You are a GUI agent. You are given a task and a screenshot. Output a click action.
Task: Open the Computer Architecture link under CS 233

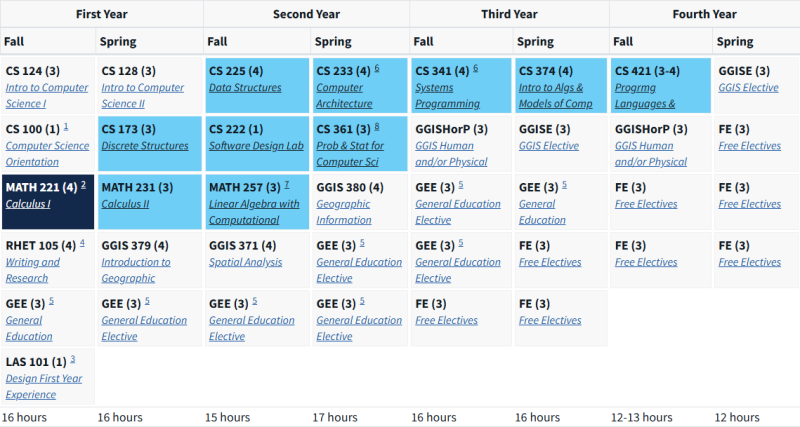(x=344, y=95)
